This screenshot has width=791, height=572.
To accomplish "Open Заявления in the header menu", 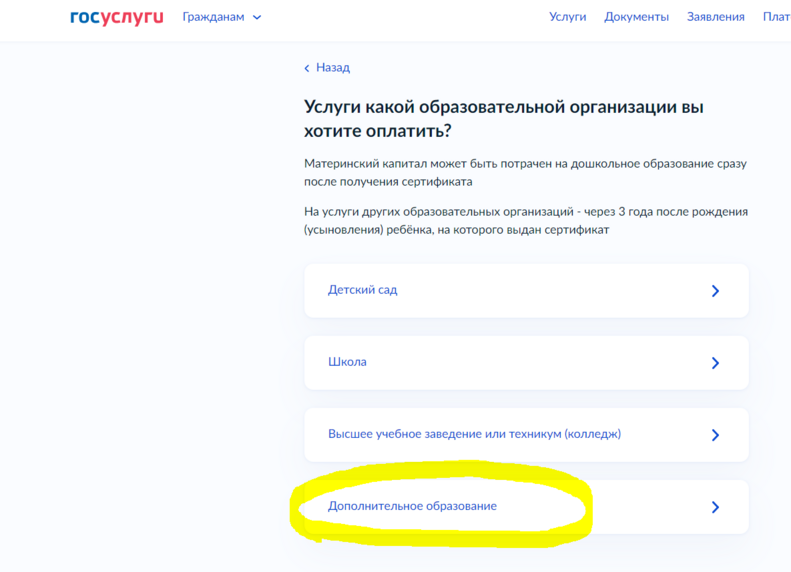I will click(715, 17).
